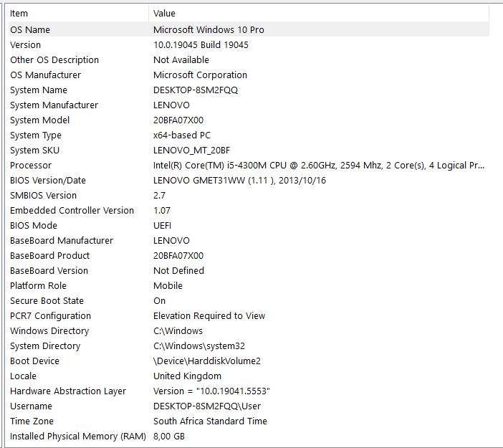Click the Not Available value

point(181,60)
